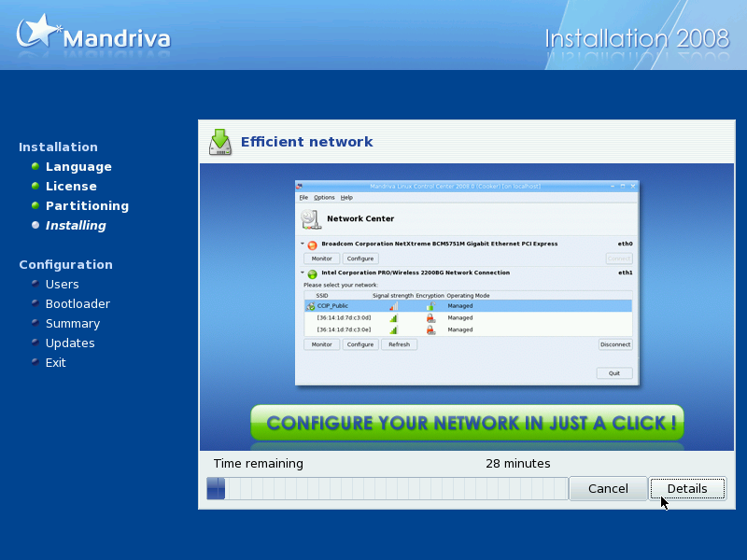Select the [36:14:1d:7d:c3:0d] network row
The image size is (747, 560).
pos(468,317)
